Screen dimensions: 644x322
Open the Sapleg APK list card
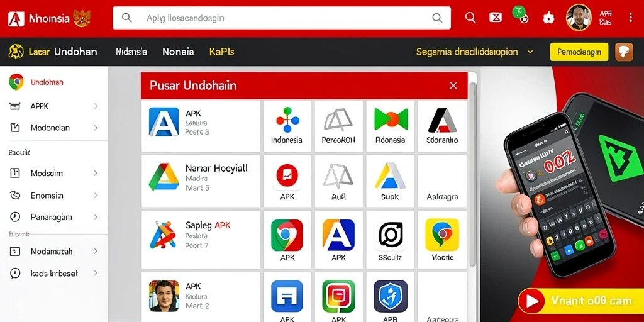(201, 240)
